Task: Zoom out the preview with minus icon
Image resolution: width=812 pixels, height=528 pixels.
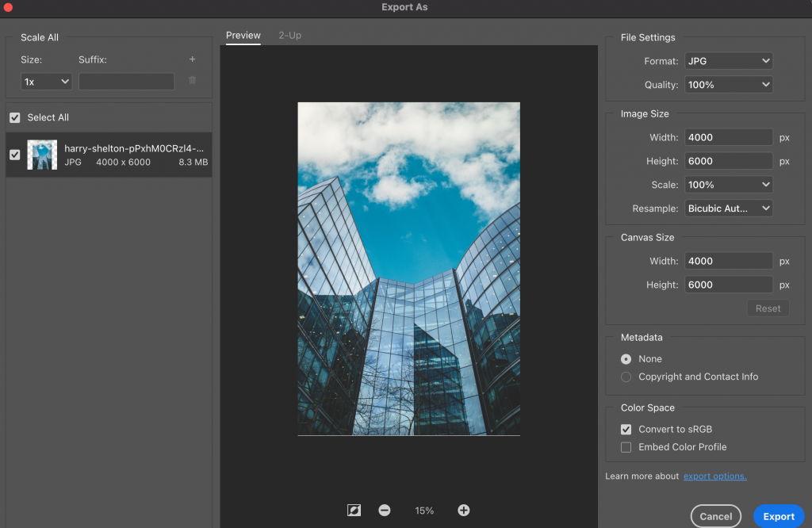Action: point(385,511)
